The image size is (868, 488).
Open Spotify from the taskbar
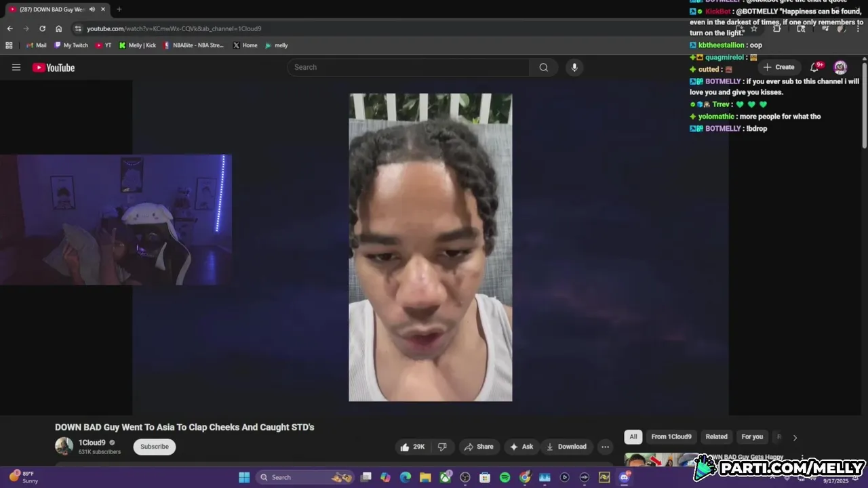pos(505,477)
